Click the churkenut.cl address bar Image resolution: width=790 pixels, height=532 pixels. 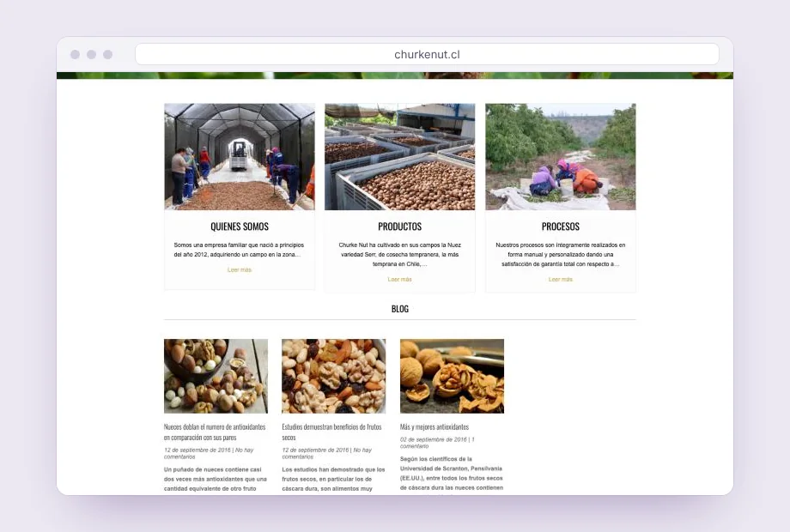[x=427, y=54]
